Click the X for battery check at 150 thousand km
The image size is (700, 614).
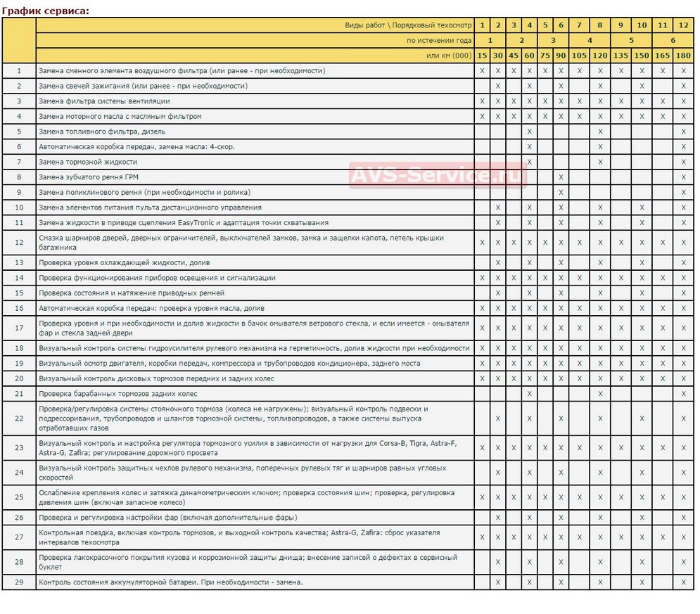[x=642, y=582]
